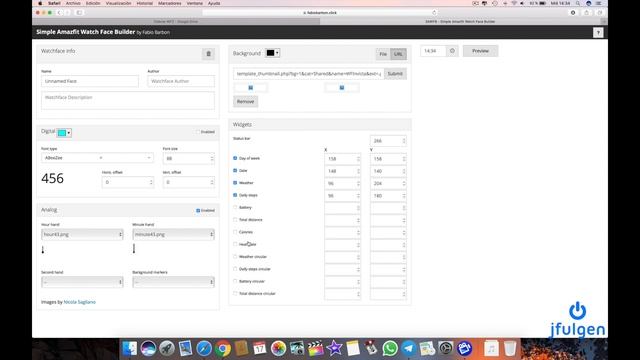640x360 pixels.
Task: Toggle the Analog Enabled checkbox
Action: tap(198, 211)
